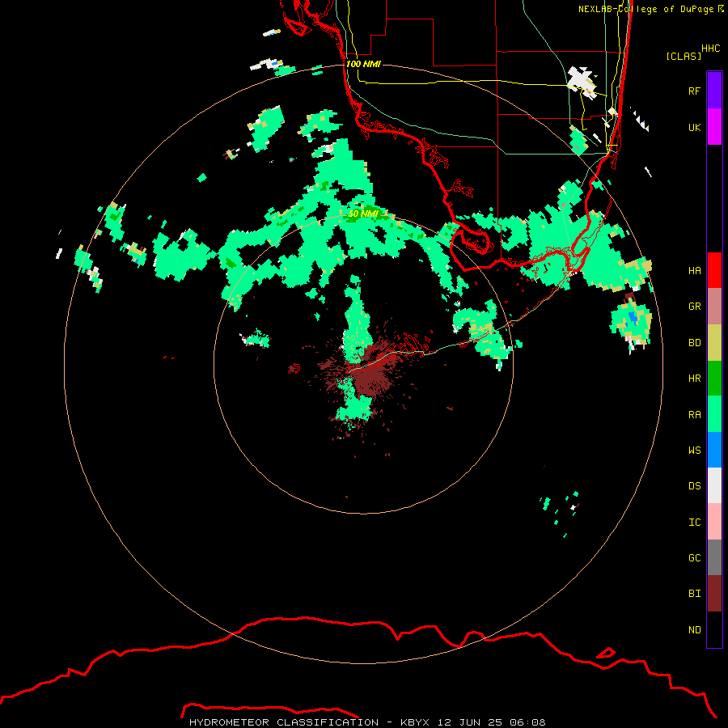Click the 12 JUN 25 date
728x728 pixels.
[470, 722]
